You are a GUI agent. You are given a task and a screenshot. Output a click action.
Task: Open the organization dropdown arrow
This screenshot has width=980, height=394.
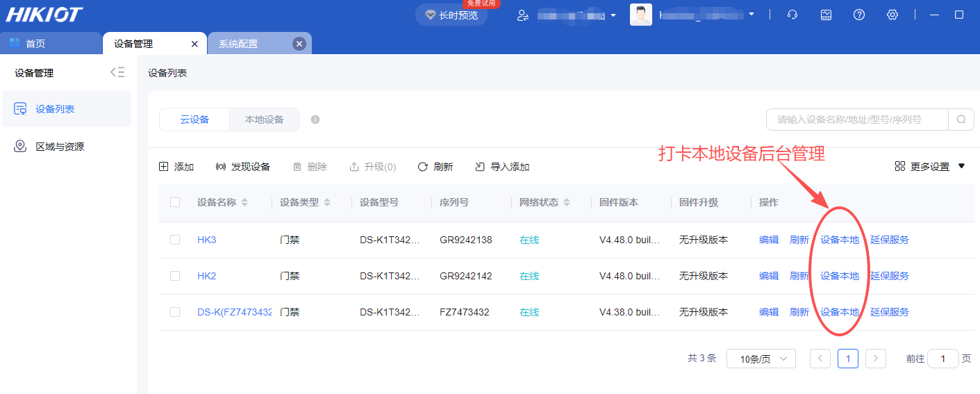(613, 15)
